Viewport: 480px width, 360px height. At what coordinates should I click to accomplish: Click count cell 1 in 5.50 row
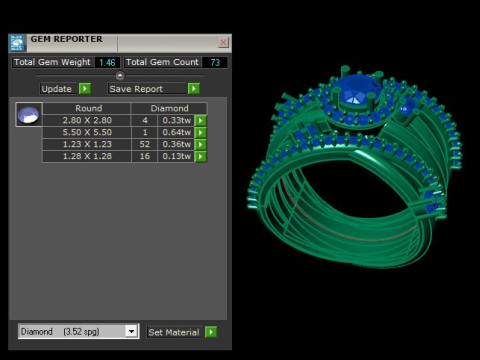click(x=145, y=132)
